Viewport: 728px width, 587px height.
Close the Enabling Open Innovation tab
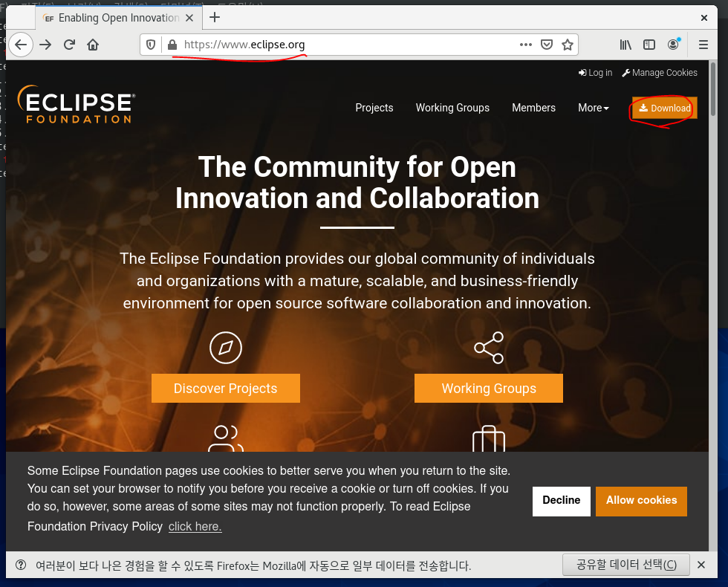click(x=189, y=18)
